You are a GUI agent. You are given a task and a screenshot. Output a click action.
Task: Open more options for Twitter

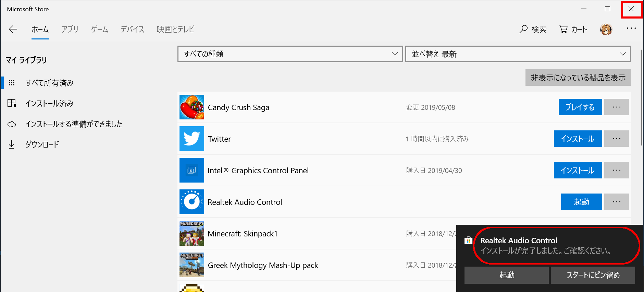pos(617,139)
